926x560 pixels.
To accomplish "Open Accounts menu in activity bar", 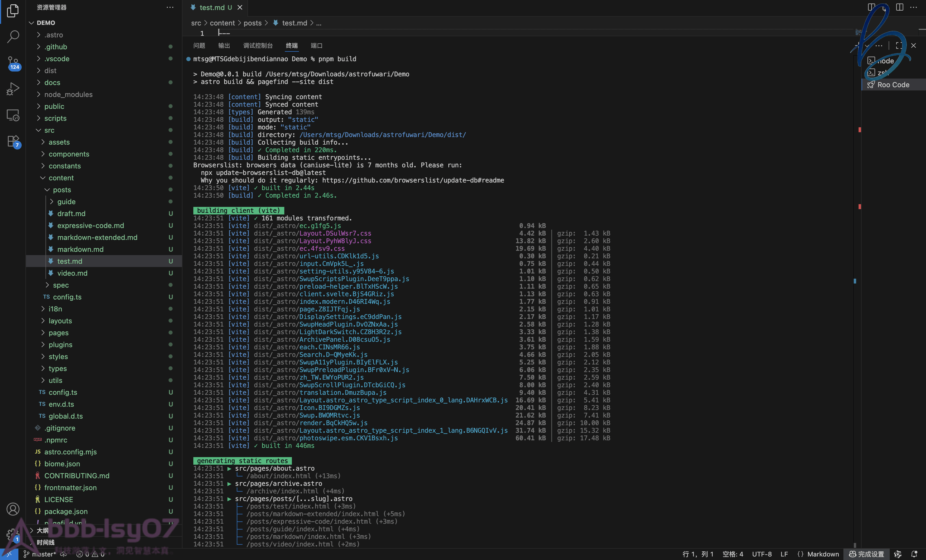I will pos(13,509).
